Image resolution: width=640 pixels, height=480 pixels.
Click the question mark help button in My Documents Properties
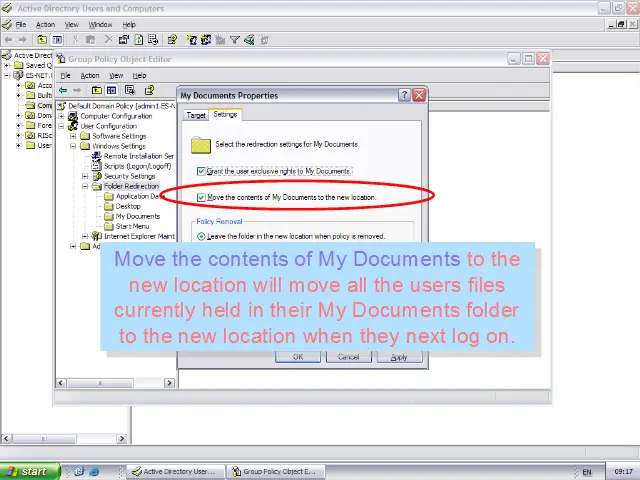point(404,95)
